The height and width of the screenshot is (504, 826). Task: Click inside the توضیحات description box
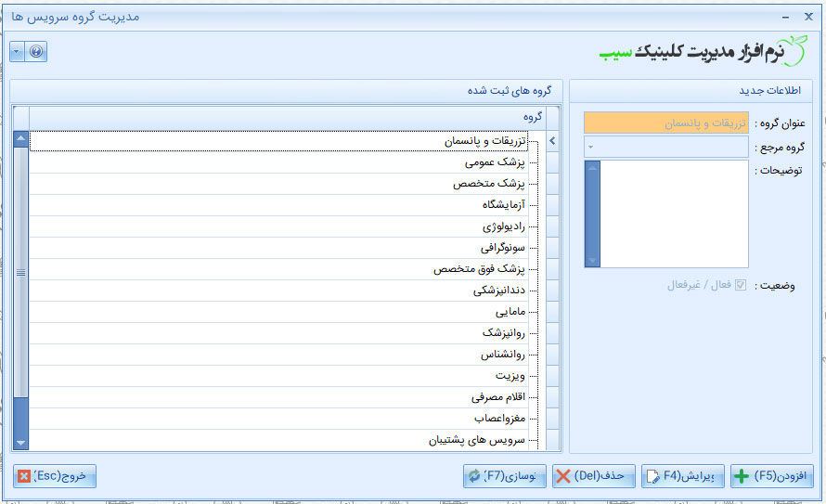[x=673, y=213]
